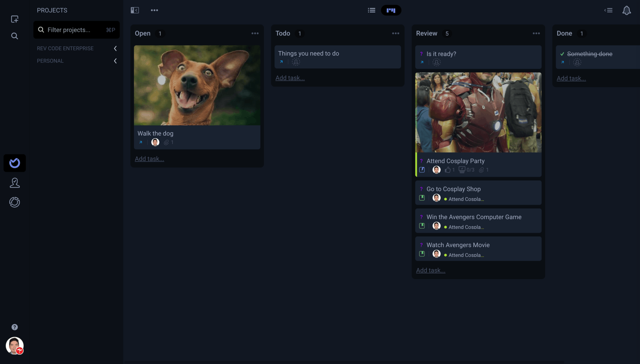Click the new note icon in sidebar
The width and height of the screenshot is (640, 364).
tap(15, 19)
